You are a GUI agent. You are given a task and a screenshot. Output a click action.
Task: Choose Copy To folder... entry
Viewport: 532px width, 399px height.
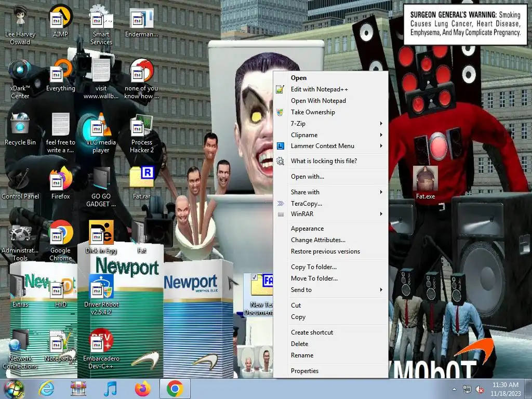pos(330,267)
